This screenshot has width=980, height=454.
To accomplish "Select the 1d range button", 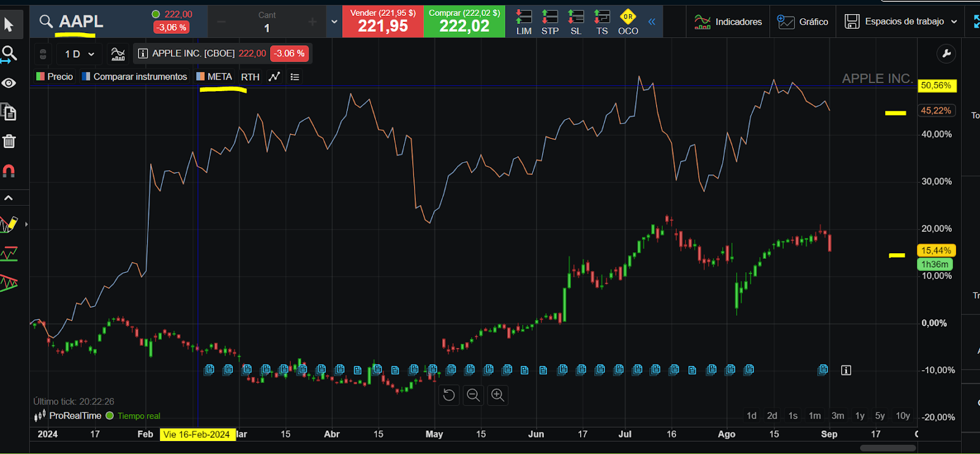I will [752, 415].
